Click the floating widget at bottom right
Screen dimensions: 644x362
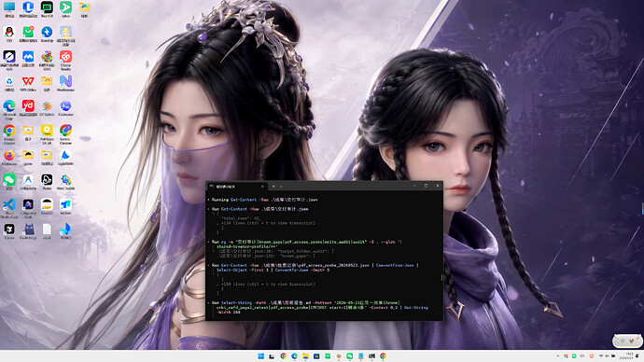pos(627,341)
